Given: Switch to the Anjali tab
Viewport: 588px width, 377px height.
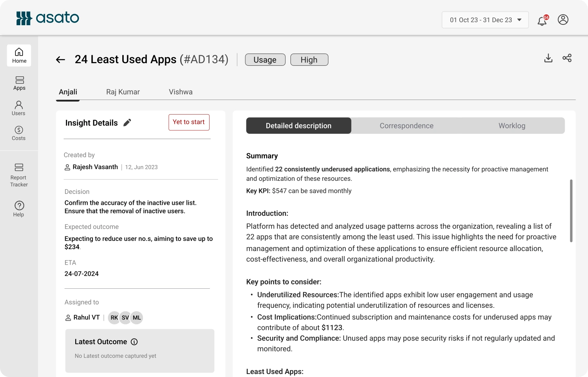Looking at the screenshot, I should pos(68,92).
